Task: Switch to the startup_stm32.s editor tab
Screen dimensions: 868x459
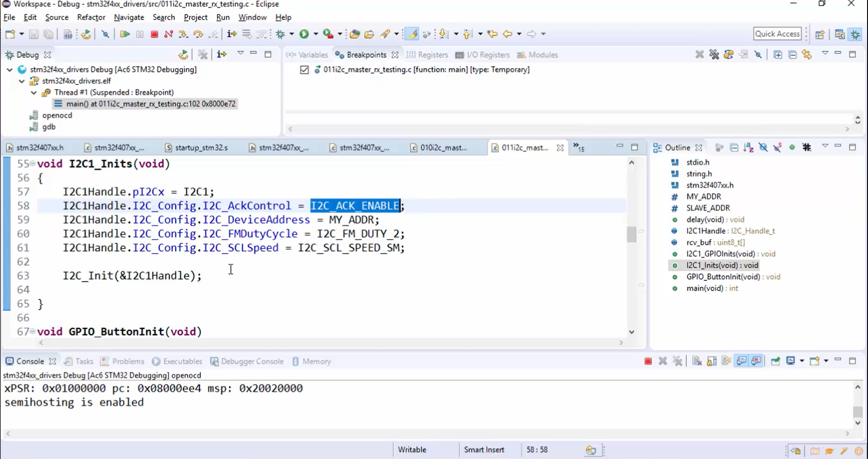Action: coord(196,147)
